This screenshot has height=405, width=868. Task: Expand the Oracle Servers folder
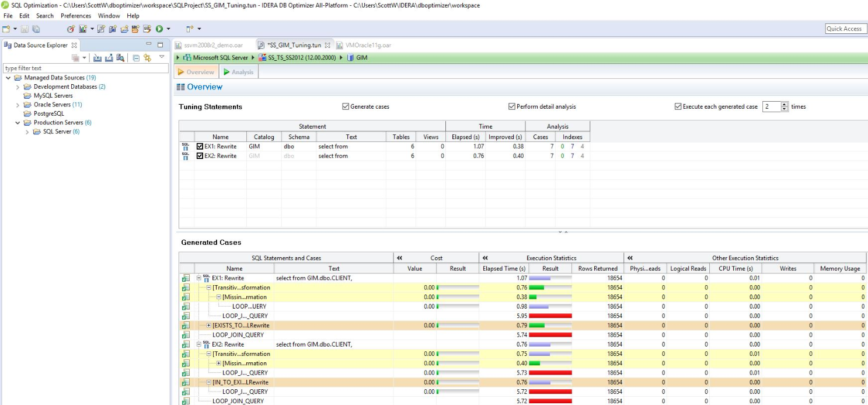pos(18,105)
